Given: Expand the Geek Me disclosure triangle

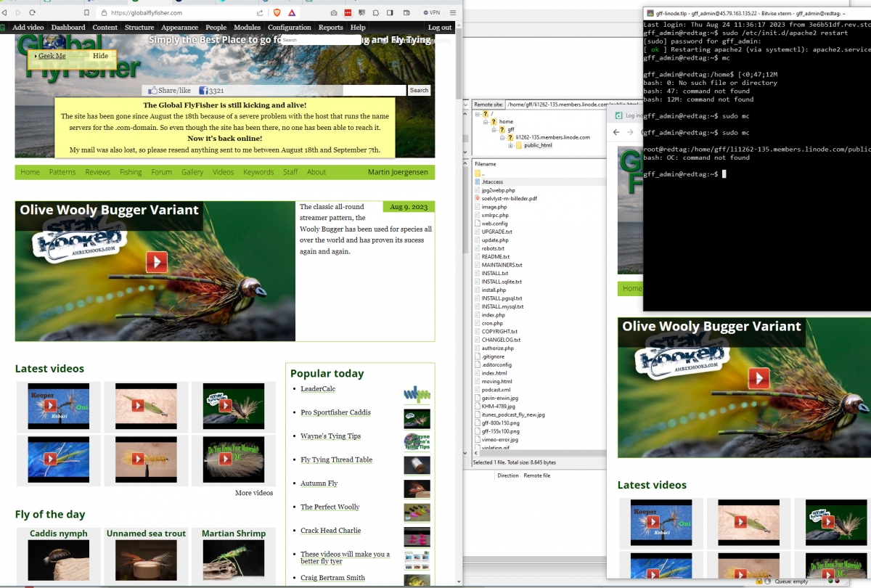Looking at the screenshot, I should click(36, 56).
